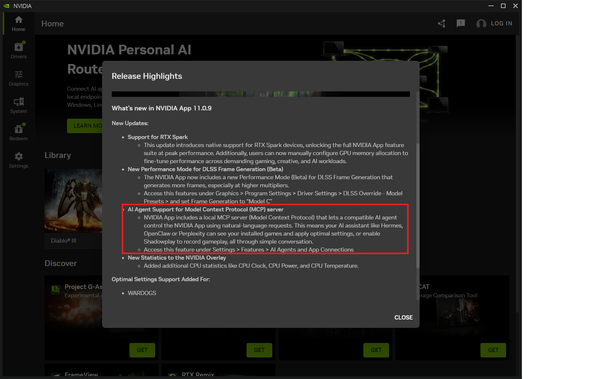Click 'AI Agent Support for Model Context Protocol (MCP) server'
606x379 pixels.
[x=206, y=209]
